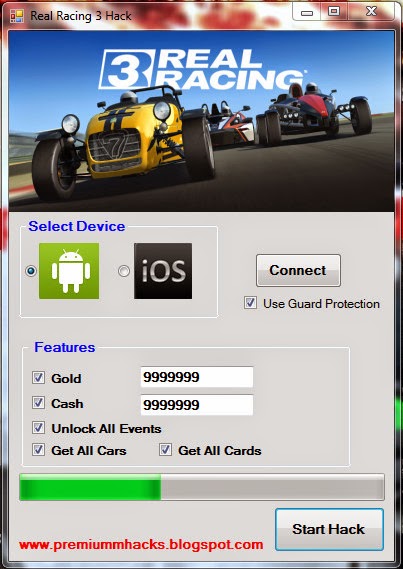Open the premiummhacks blogspot link
This screenshot has width=403, height=569.
141,545
